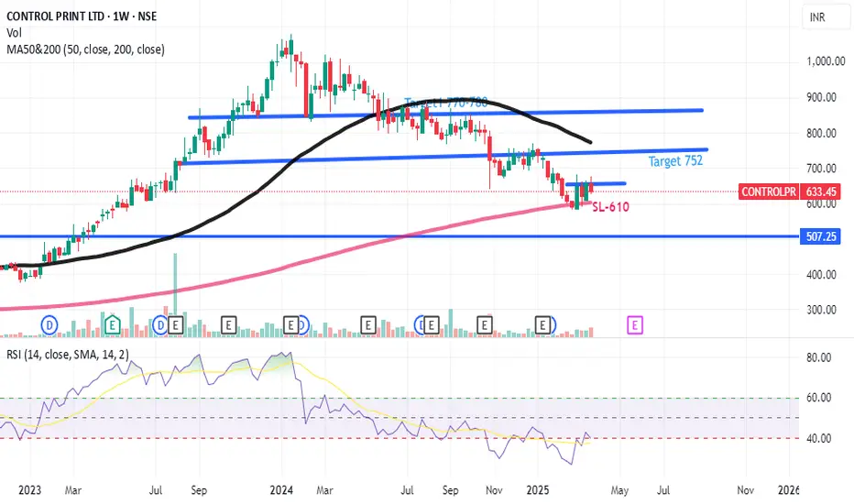Viewport: 854px width, 504px height.
Task: Click the CONTROLPR red price tag
Action: pyautogui.click(x=769, y=192)
